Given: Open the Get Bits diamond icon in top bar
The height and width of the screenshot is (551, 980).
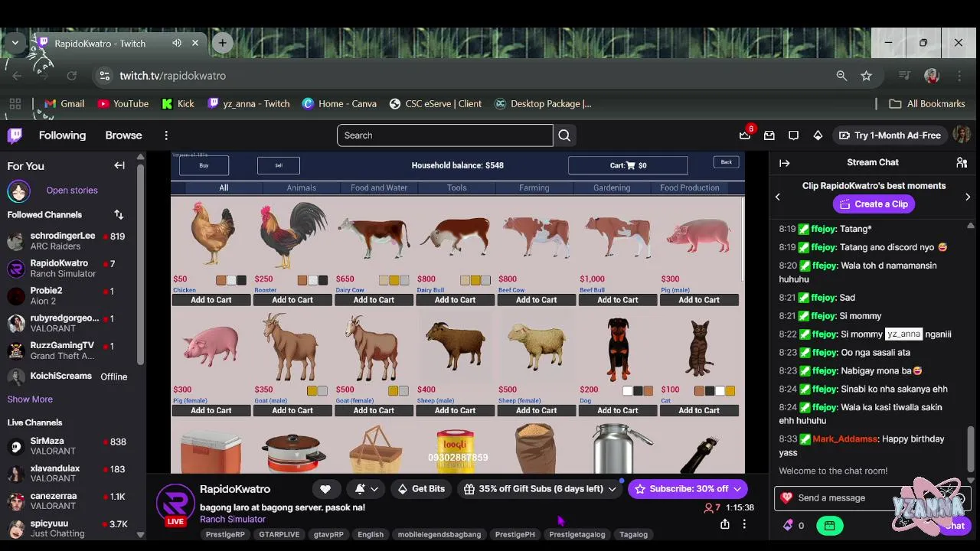Looking at the screenshot, I should pos(818,135).
